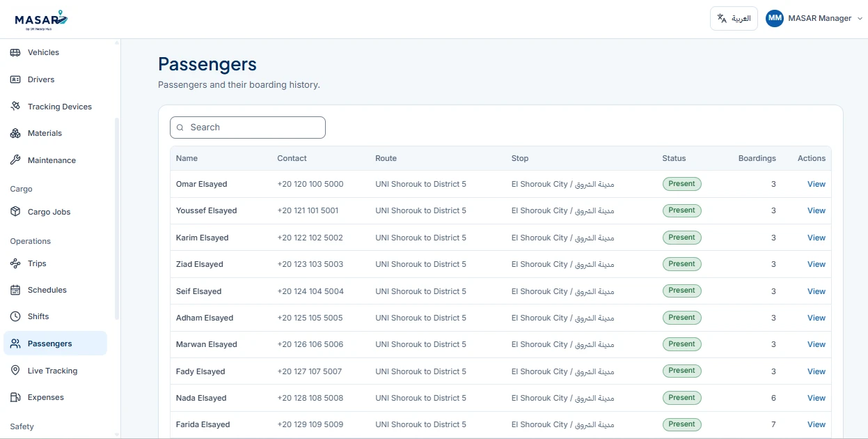Click route cell in Ziad Elsayed's row
Image resolution: width=868 pixels, height=439 pixels.
[420, 264]
